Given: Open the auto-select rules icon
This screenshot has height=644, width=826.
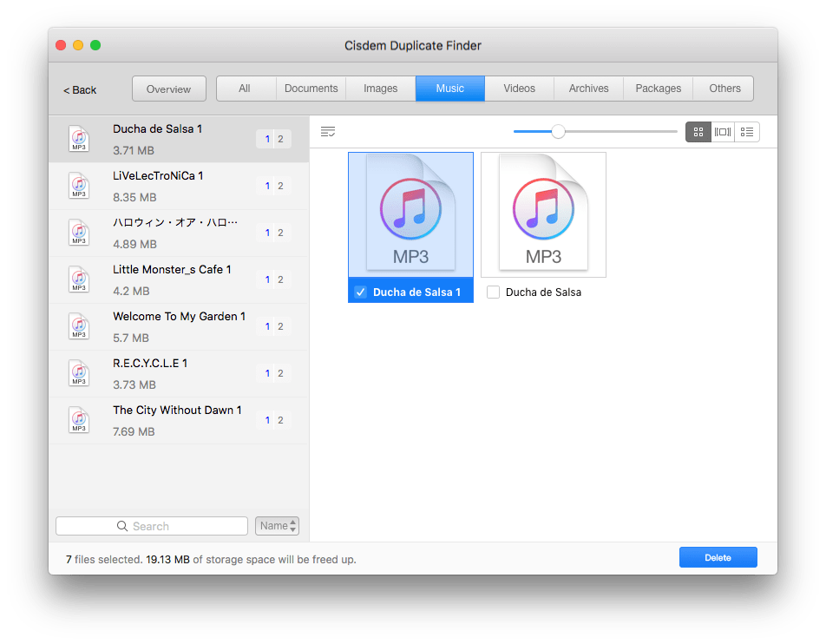Looking at the screenshot, I should (327, 132).
